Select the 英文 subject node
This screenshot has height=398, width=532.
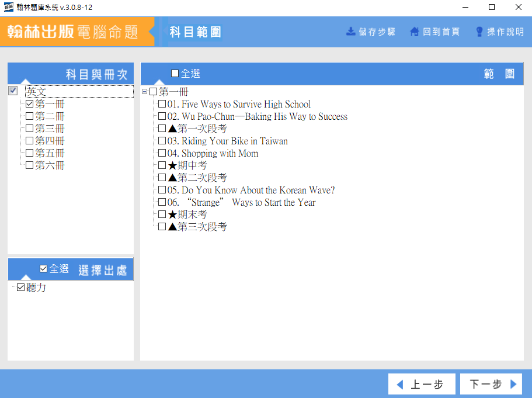click(36, 92)
